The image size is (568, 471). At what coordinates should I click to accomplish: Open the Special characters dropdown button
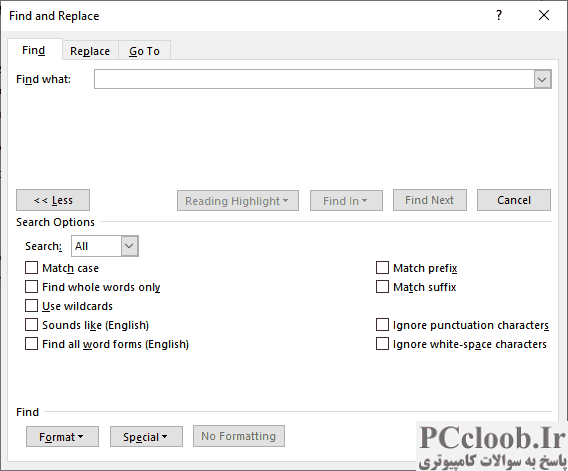point(146,437)
